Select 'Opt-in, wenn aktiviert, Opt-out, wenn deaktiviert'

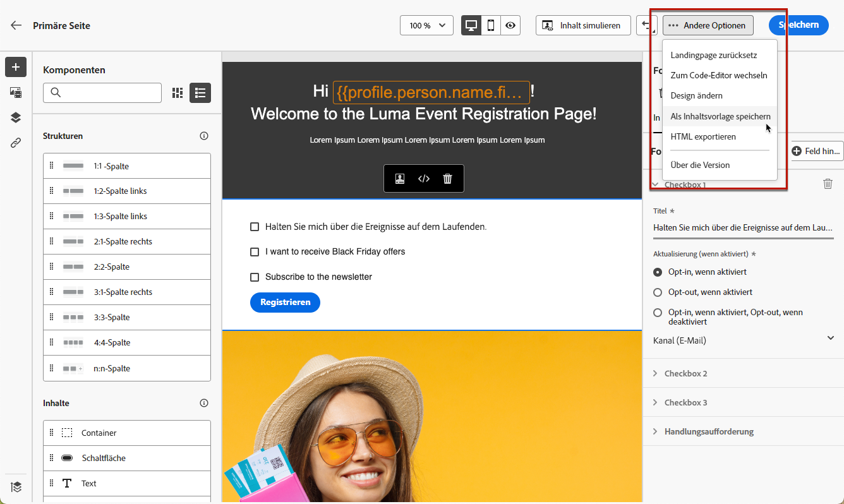click(658, 313)
